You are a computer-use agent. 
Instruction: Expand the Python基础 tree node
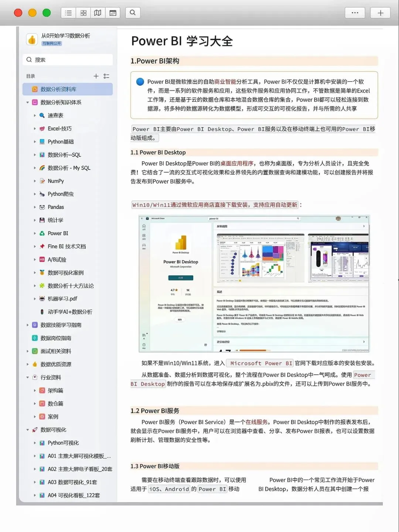[x=35, y=142]
